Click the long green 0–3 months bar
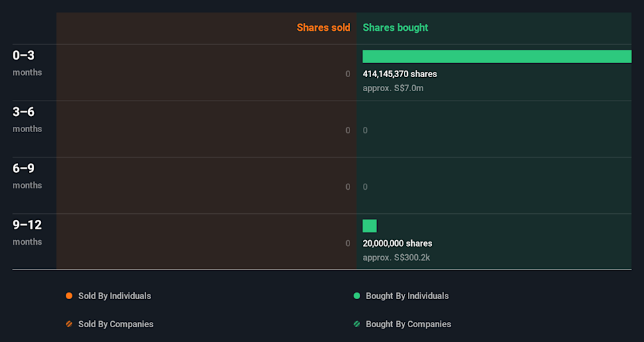The height and width of the screenshot is (342, 644). [496, 56]
